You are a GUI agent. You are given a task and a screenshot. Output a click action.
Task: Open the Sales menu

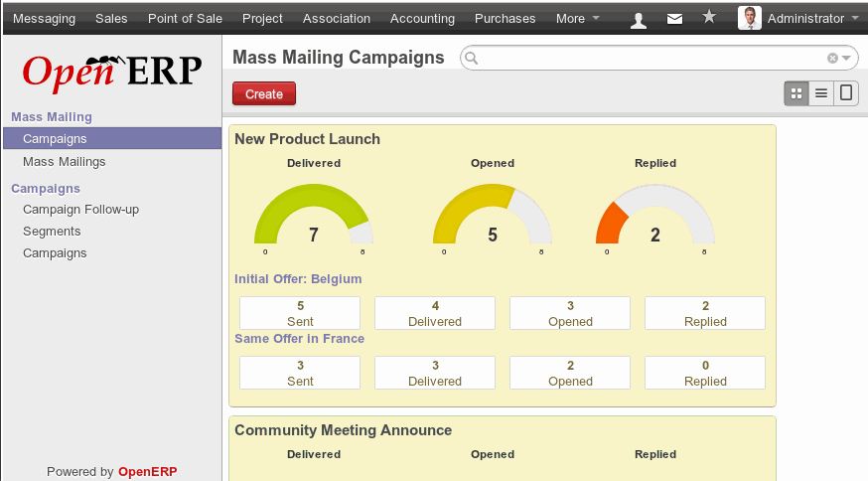pos(111,18)
